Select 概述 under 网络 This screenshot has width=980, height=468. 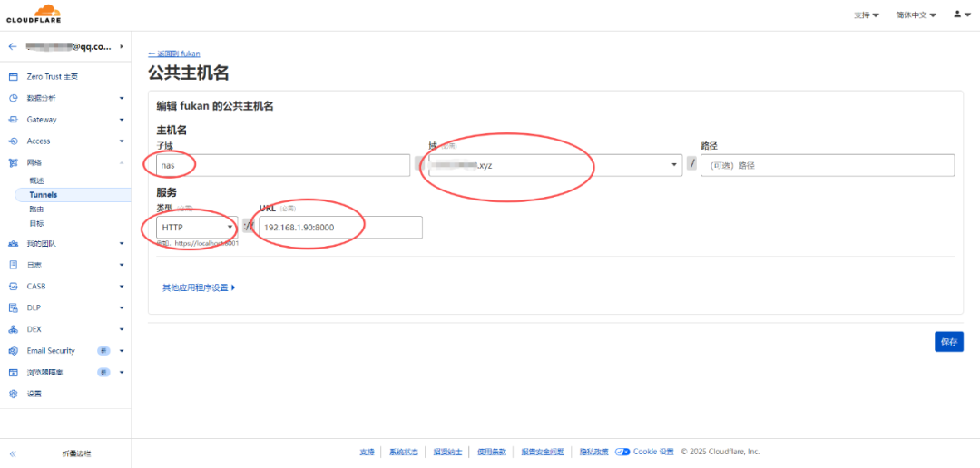[x=37, y=180]
